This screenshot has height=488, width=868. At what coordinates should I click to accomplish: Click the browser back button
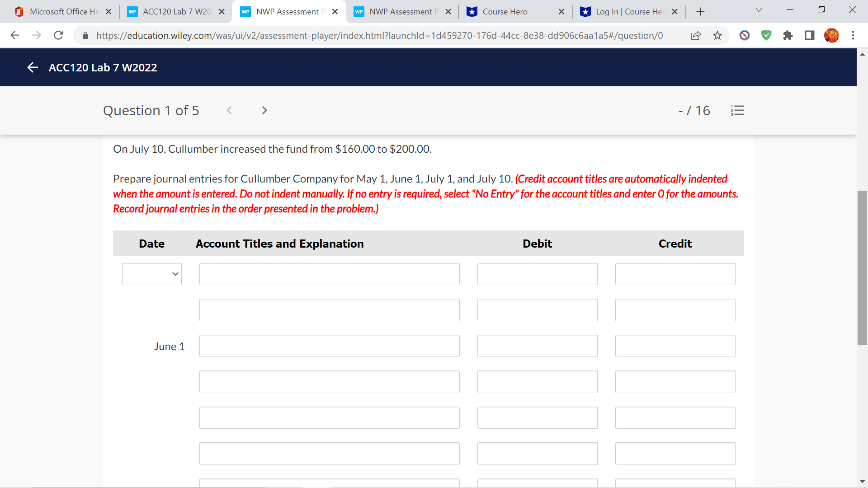[15, 35]
